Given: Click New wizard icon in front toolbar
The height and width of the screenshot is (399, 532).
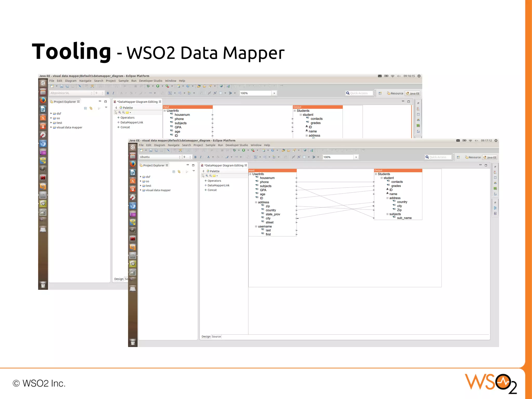Looking at the screenshot, I should coord(142,150).
